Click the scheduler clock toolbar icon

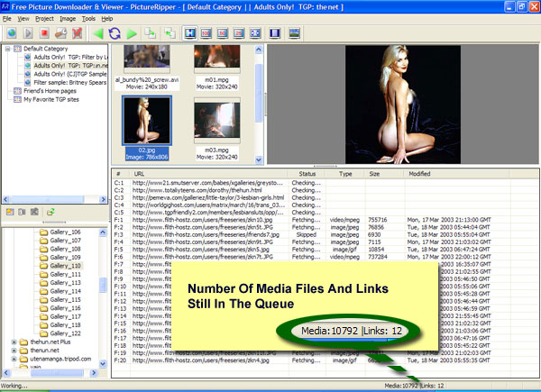[x=60, y=33]
